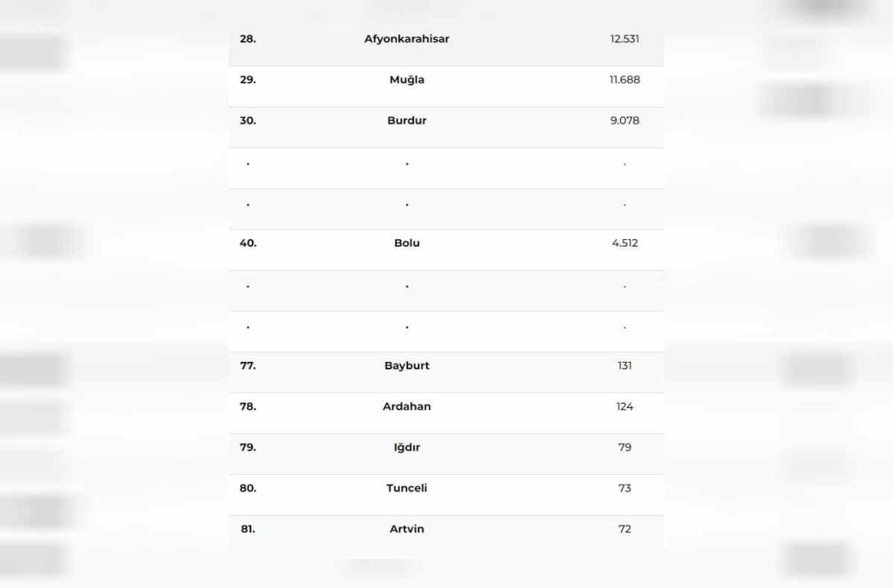893x588 pixels.
Task: Select the value 4.512
Action: [624, 243]
